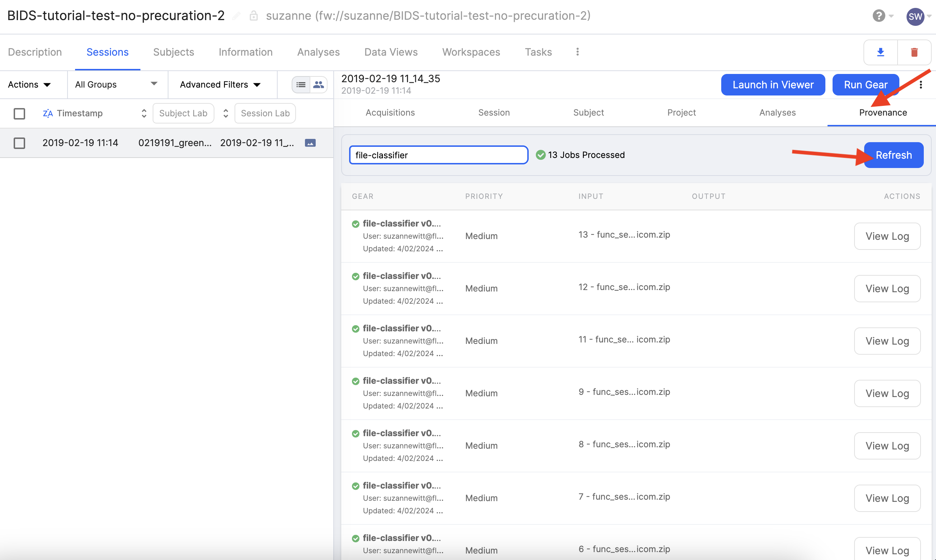Go to the Subjects tab
936x560 pixels.
[174, 52]
